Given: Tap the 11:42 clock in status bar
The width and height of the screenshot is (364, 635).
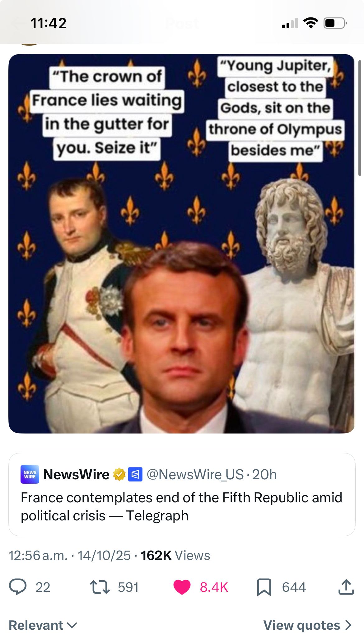Looking at the screenshot, I should pyautogui.click(x=49, y=23).
